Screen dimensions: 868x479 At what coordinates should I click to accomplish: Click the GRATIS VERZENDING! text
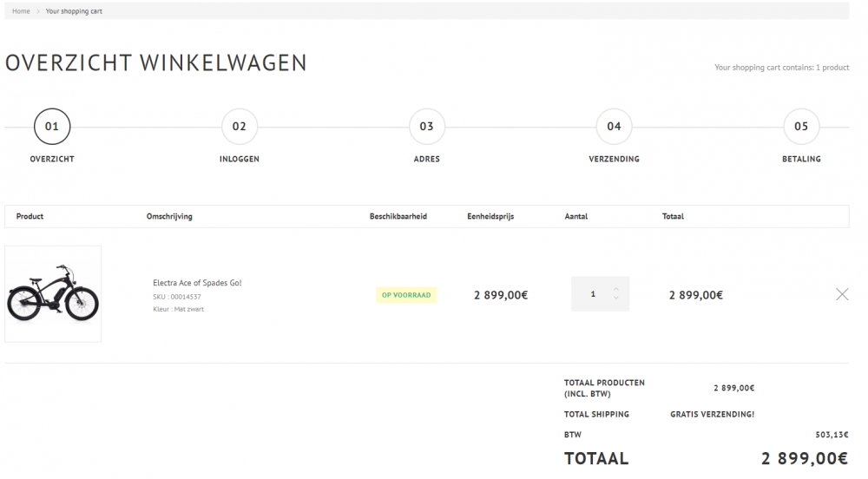click(712, 414)
